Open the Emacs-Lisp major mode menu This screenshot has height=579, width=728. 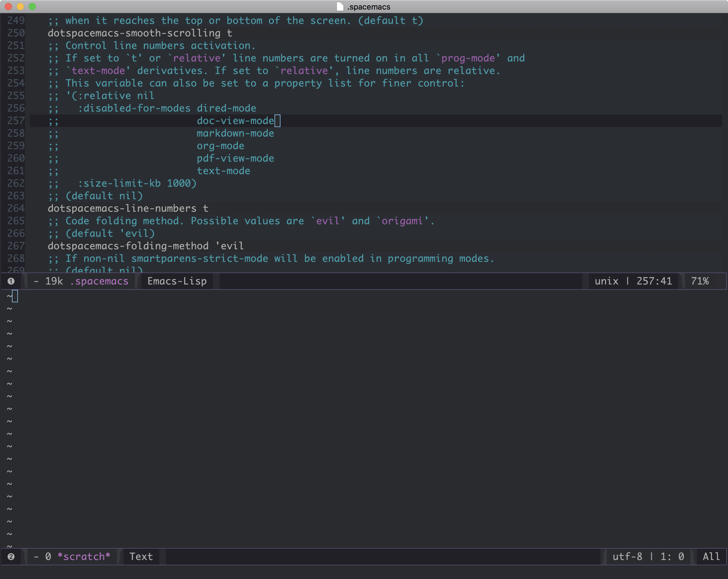click(x=177, y=281)
